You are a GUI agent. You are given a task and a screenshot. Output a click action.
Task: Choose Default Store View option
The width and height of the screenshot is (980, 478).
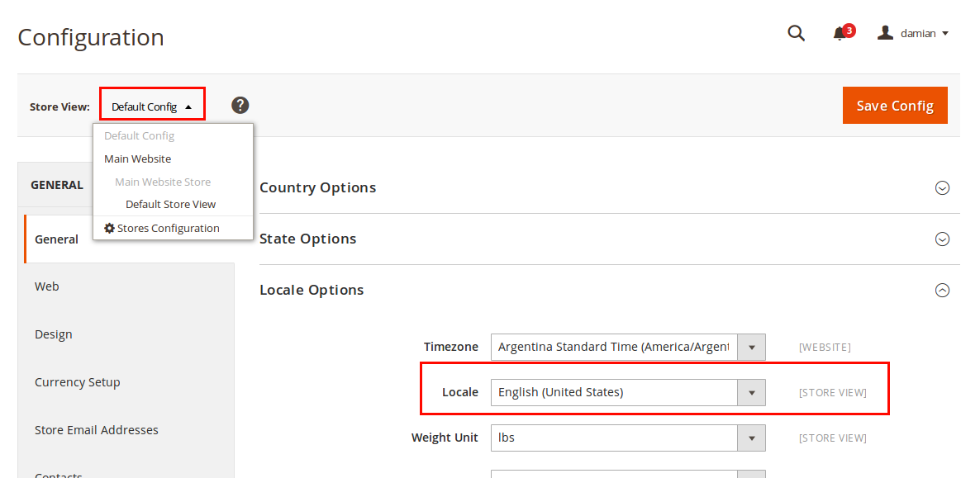pos(169,204)
